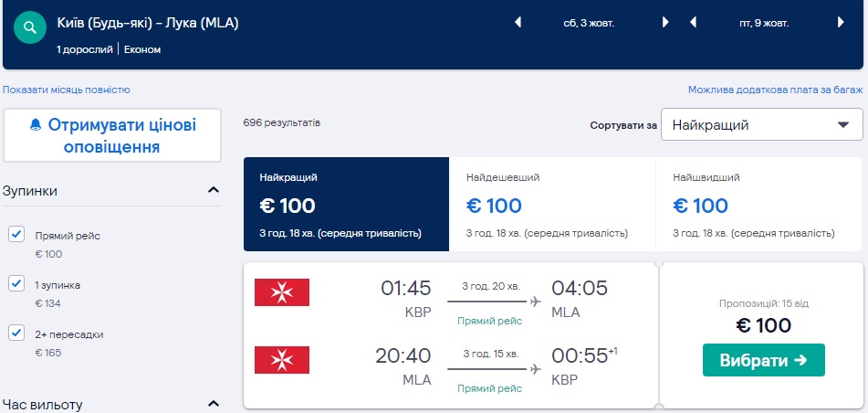Select the Найдешевший tab

pos(552,205)
